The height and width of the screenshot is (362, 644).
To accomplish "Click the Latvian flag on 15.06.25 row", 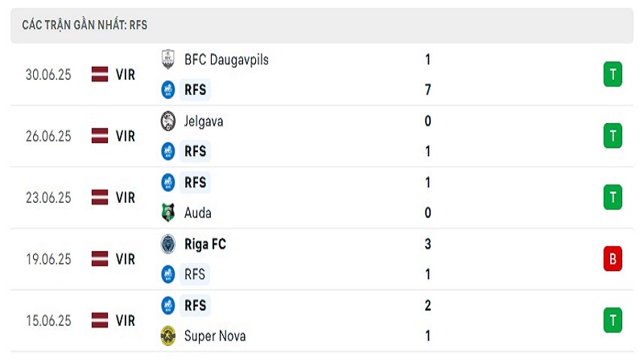I will (100, 320).
